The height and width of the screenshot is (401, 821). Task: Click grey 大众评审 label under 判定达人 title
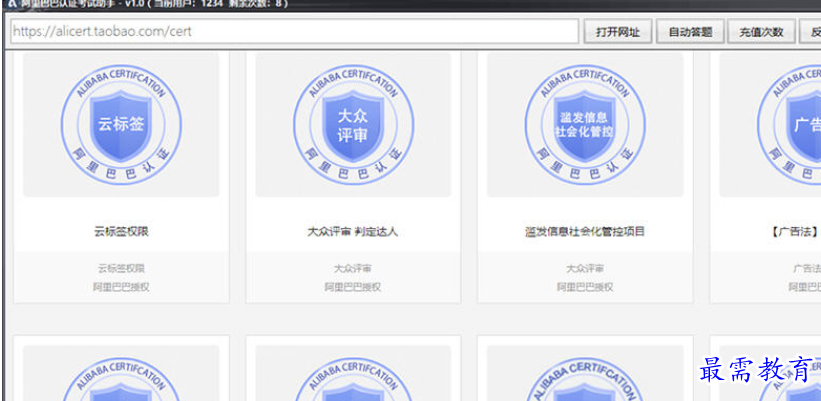353,269
